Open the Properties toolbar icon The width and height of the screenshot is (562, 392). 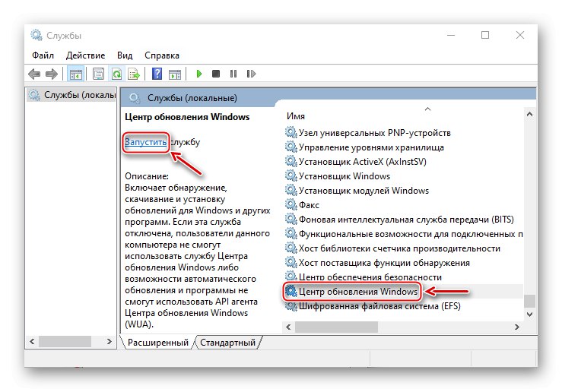pos(98,74)
